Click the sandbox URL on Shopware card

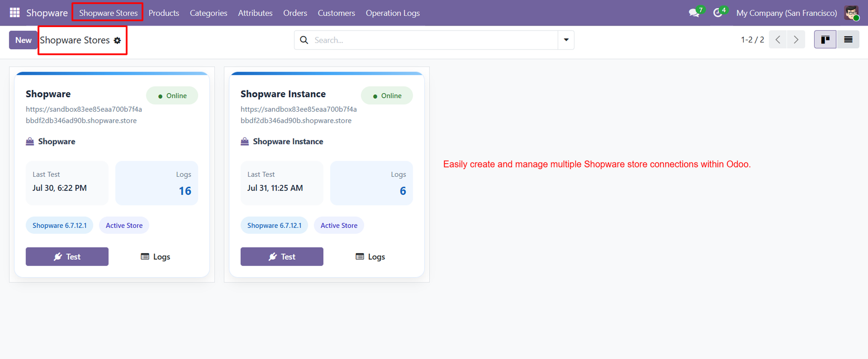click(84, 115)
